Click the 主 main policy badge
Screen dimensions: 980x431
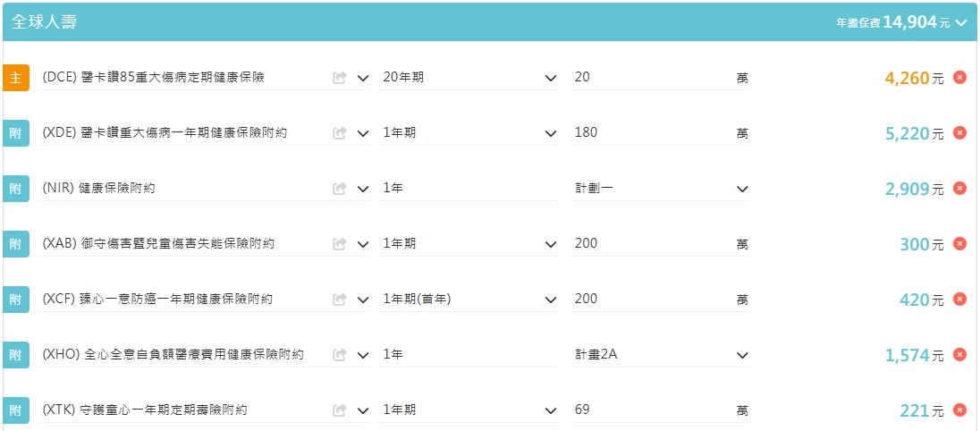(15, 78)
